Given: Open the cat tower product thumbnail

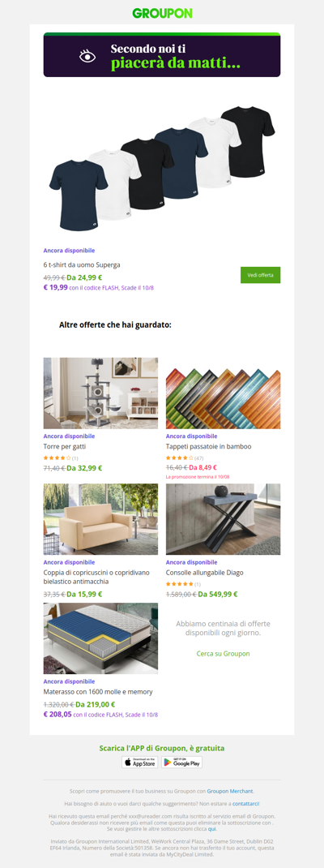Looking at the screenshot, I should click(100, 393).
